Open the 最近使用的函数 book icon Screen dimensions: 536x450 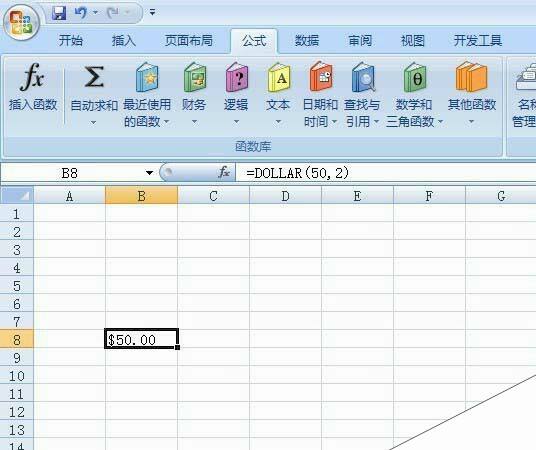(x=147, y=77)
